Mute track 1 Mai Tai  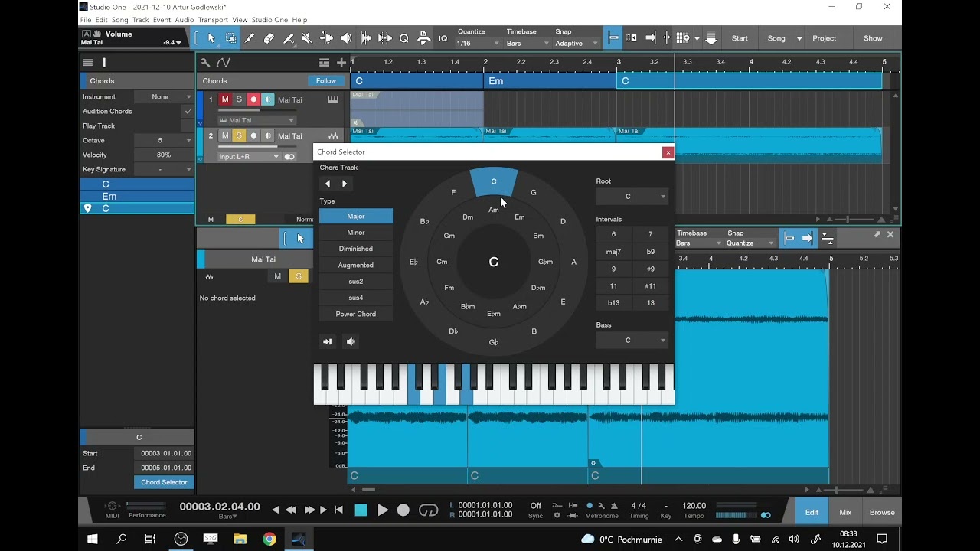(225, 99)
